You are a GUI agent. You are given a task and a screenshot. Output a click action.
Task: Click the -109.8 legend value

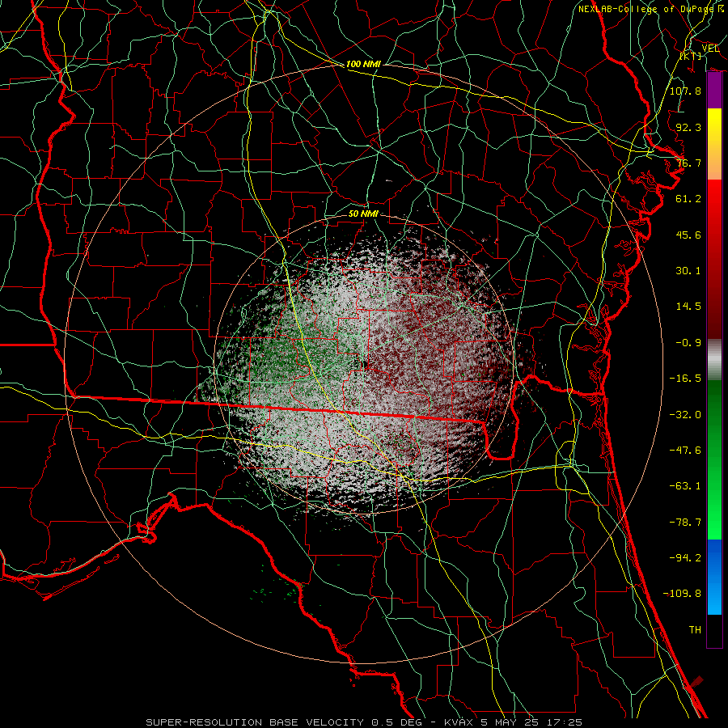[682, 594]
